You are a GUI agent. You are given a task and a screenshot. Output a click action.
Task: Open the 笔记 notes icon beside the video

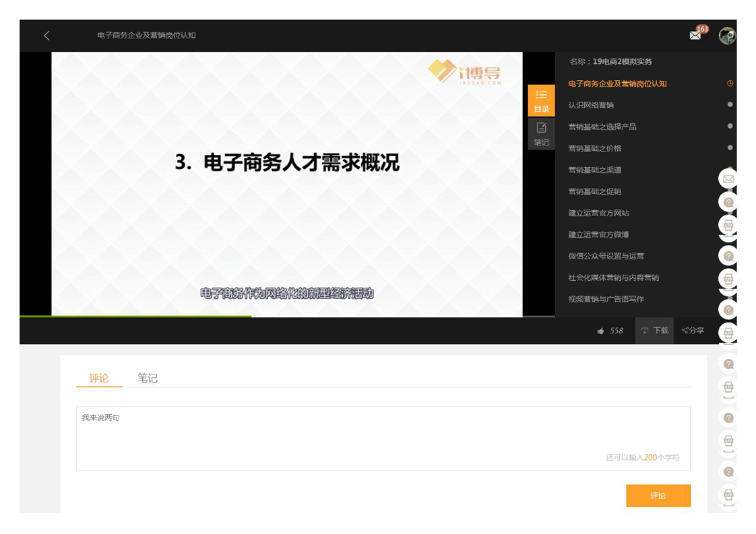click(x=541, y=133)
